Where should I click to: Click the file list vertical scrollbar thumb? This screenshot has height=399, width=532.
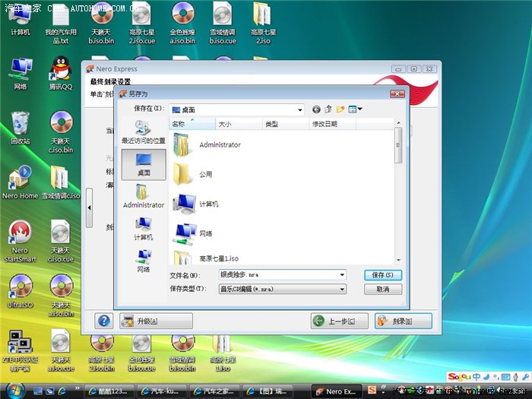point(398,145)
